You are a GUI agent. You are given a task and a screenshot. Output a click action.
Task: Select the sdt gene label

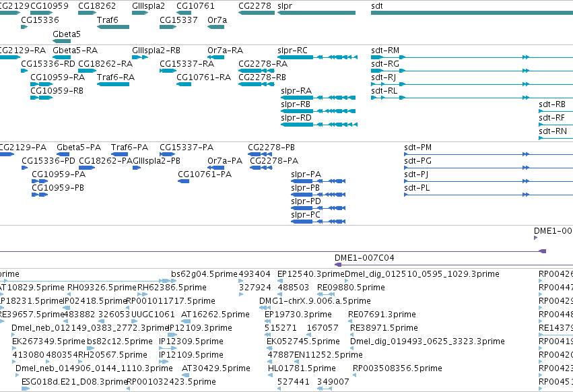tap(377, 6)
